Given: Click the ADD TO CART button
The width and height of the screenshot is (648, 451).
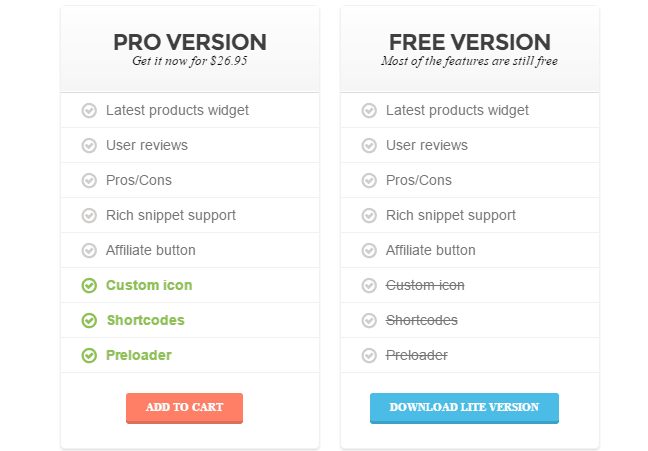Looking at the screenshot, I should tap(184, 408).
